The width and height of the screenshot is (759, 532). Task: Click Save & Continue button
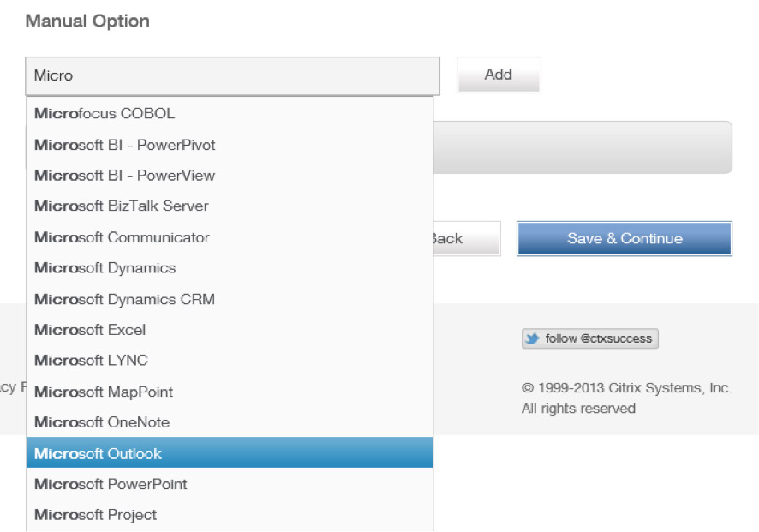coord(625,239)
